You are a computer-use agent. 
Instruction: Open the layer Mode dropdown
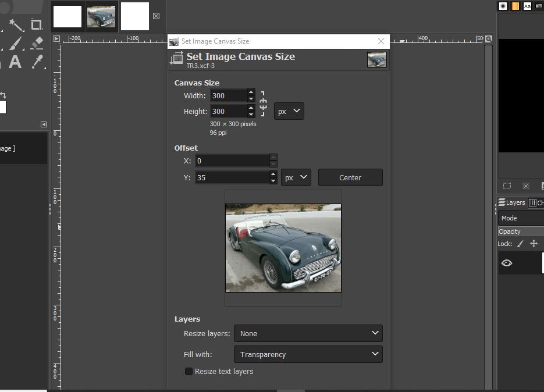click(x=521, y=218)
